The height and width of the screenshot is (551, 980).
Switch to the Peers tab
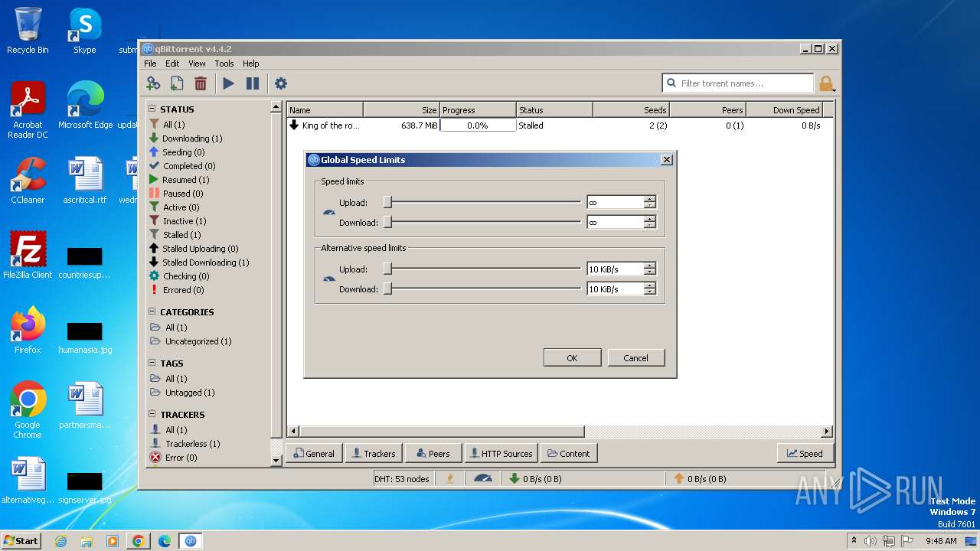point(433,453)
